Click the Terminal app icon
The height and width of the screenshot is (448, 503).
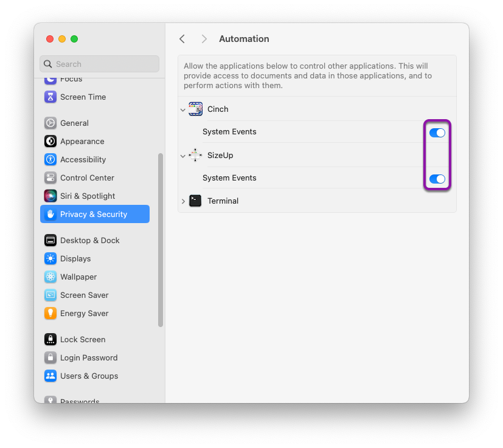click(x=195, y=201)
